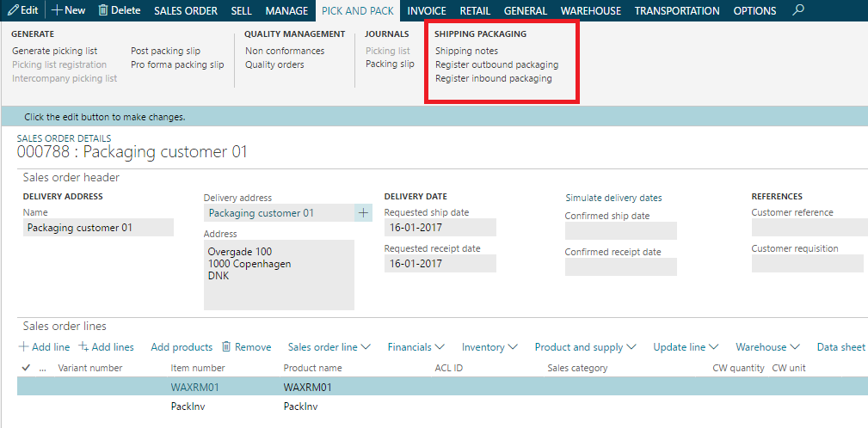Click the PackInv product name cell

[300, 407]
